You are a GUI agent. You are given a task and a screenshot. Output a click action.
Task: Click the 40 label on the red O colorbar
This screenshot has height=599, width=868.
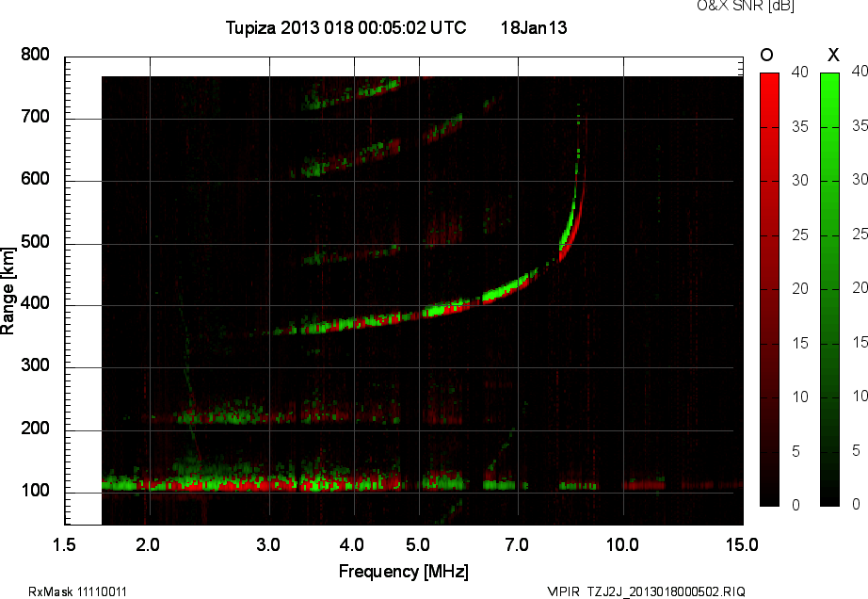coord(800,72)
